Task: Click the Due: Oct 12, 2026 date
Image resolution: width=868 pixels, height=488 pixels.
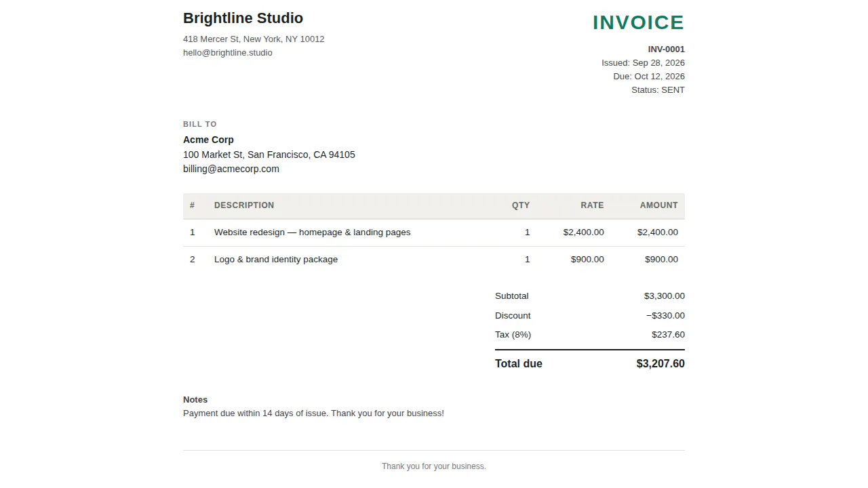Action: point(649,77)
